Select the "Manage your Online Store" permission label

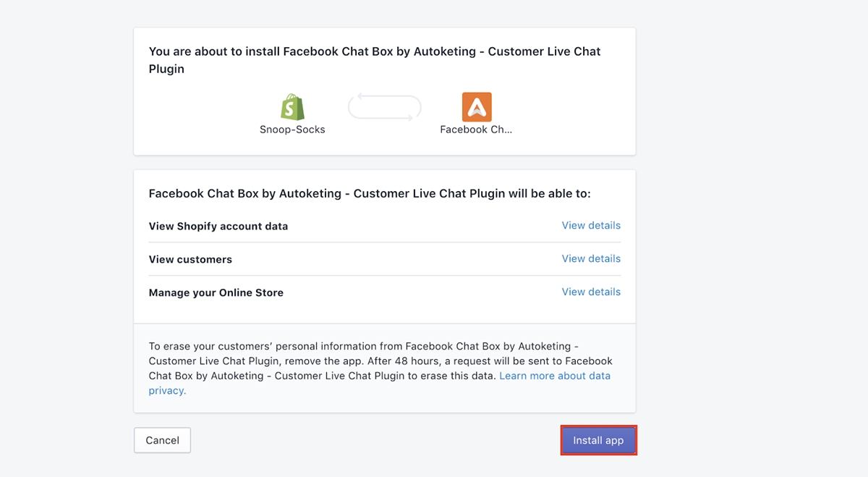pyautogui.click(x=216, y=293)
